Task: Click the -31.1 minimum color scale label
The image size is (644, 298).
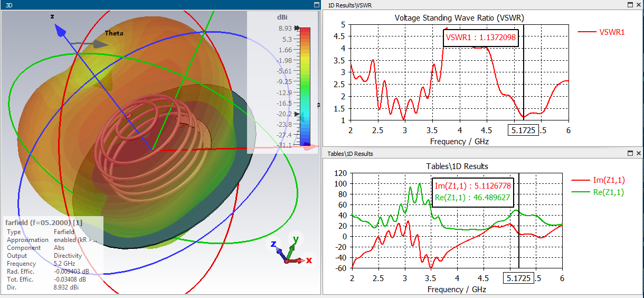Action: (284, 145)
